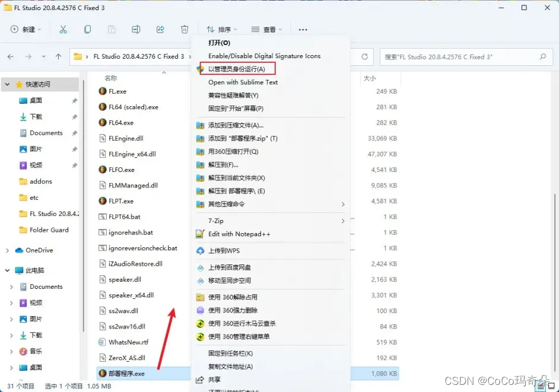Image resolution: width=559 pixels, height=392 pixels.
Task: Select iZAudioRestore.dll file
Action: click(x=135, y=264)
